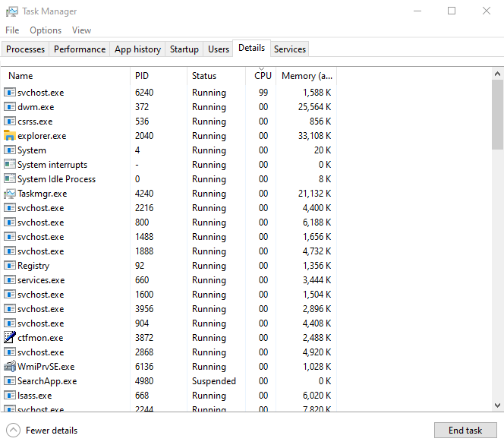Click the icon of svchost.exe PID 2216
The width and height of the screenshot is (504, 448).
[10, 208]
